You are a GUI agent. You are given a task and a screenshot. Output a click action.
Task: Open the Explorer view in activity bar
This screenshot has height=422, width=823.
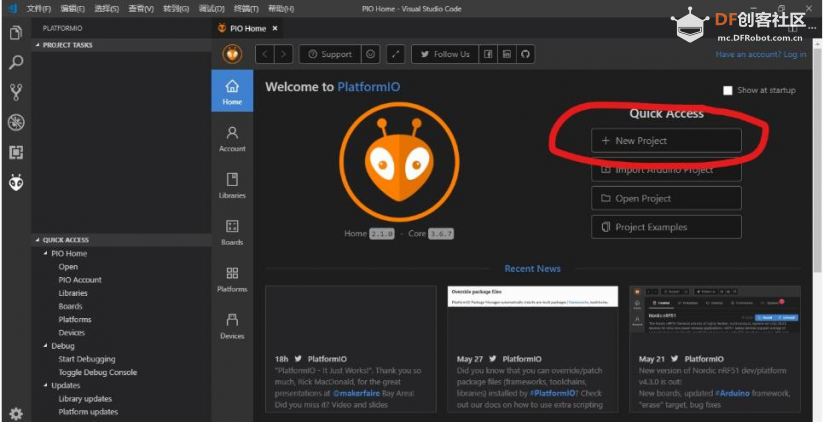16,33
